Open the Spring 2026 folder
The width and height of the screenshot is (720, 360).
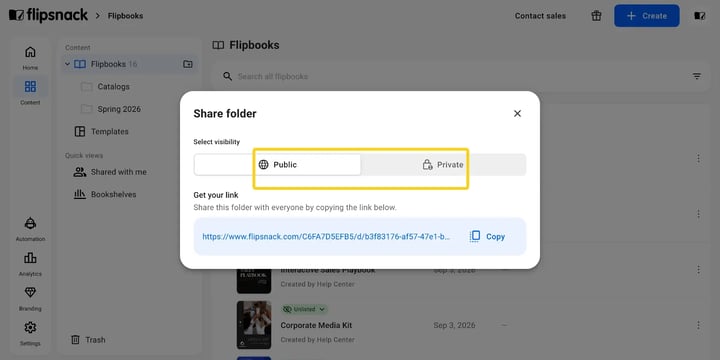pos(119,109)
